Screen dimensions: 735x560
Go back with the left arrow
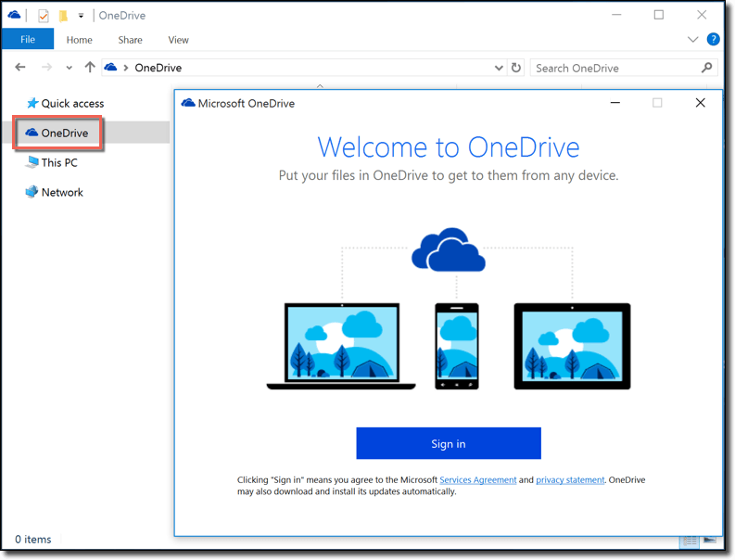[x=20, y=67]
